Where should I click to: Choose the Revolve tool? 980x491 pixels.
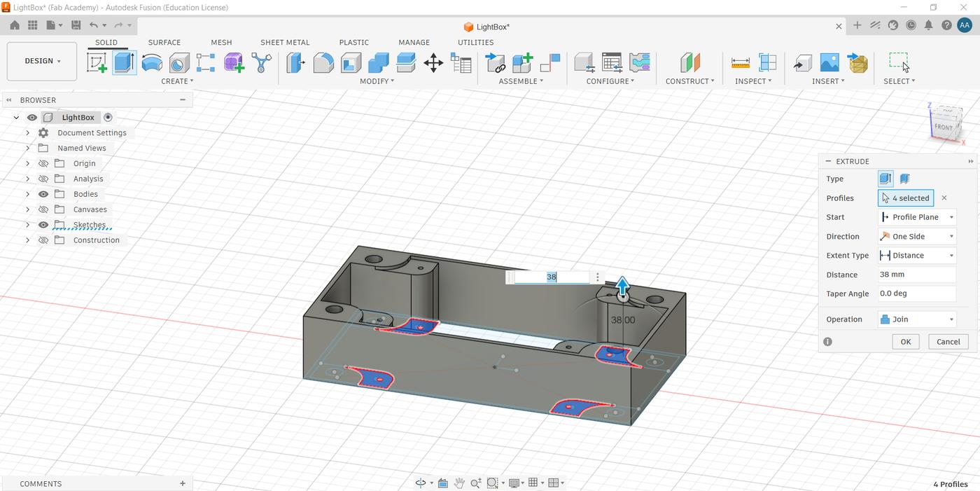point(152,62)
